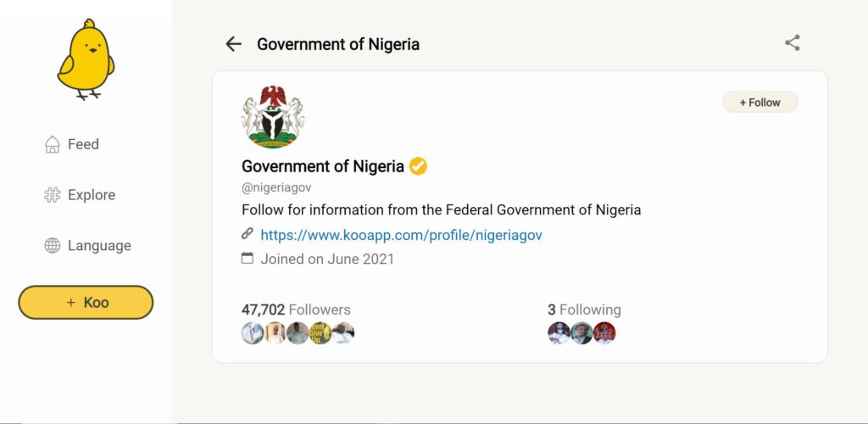This screenshot has height=424, width=868.
Task: Click the first following avatar
Action: pos(559,333)
